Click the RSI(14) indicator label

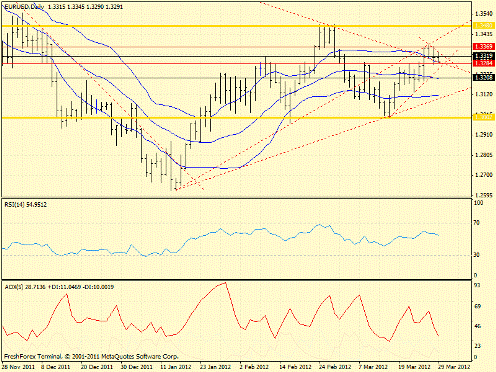25,205
